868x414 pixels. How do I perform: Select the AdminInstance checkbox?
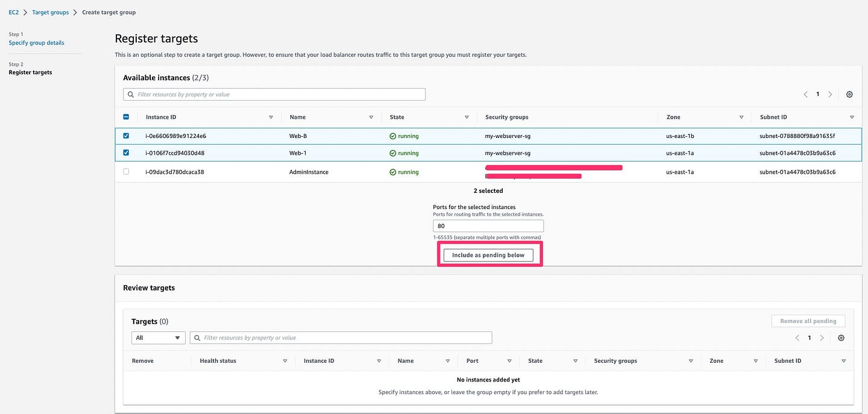(126, 172)
